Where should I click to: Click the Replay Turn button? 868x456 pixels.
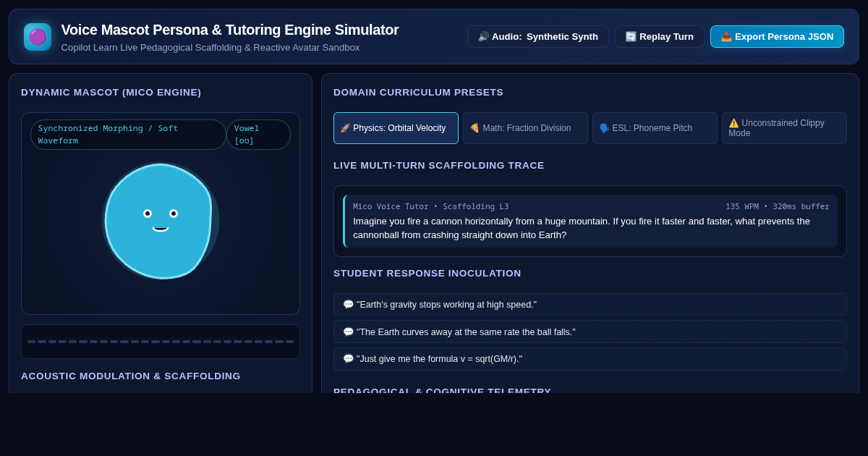coord(660,37)
